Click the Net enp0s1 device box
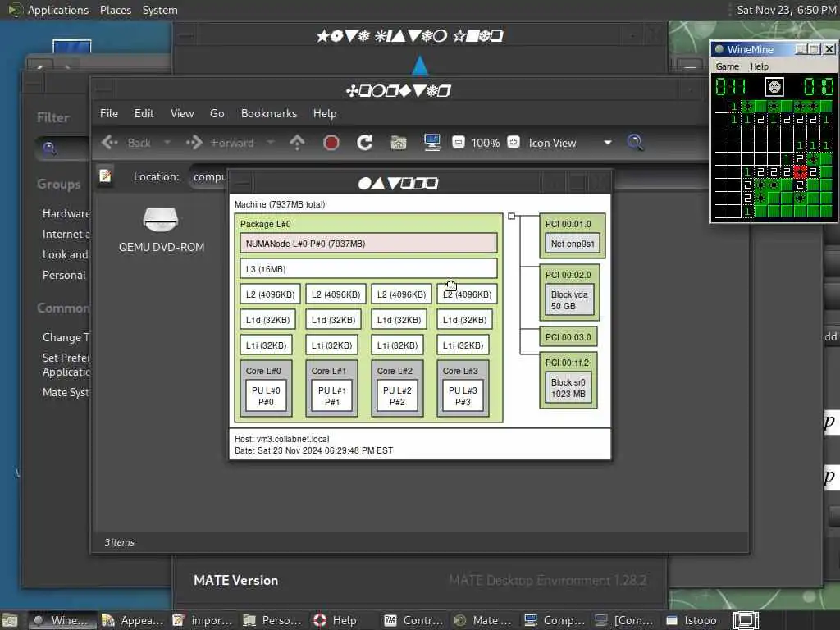Viewport: 840px width, 630px height. pyautogui.click(x=572, y=244)
